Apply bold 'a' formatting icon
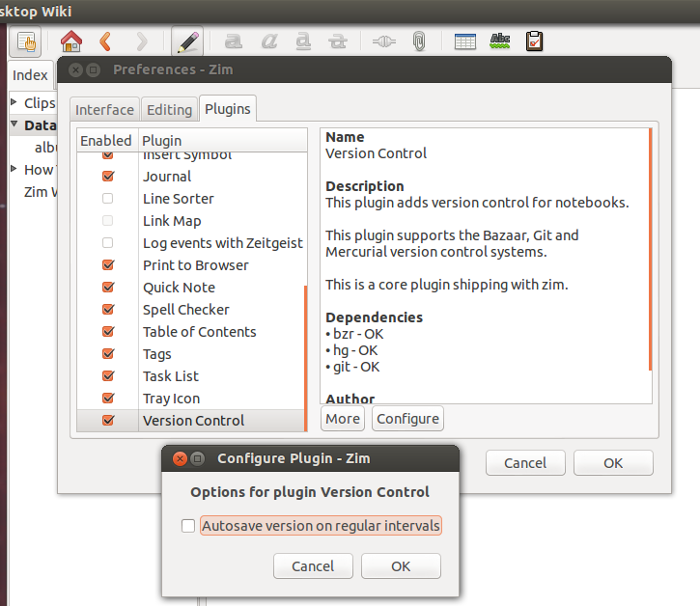Image resolution: width=700 pixels, height=606 pixels. click(233, 41)
